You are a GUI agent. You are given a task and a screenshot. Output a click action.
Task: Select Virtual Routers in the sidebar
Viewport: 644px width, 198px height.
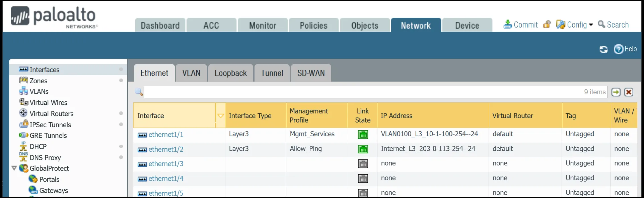tap(51, 113)
